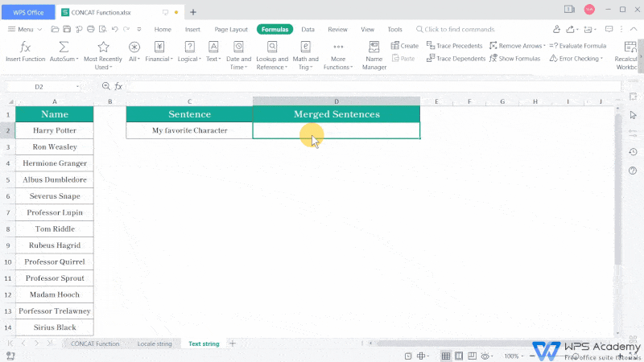Click the command search box
644x362 pixels.
click(456, 30)
